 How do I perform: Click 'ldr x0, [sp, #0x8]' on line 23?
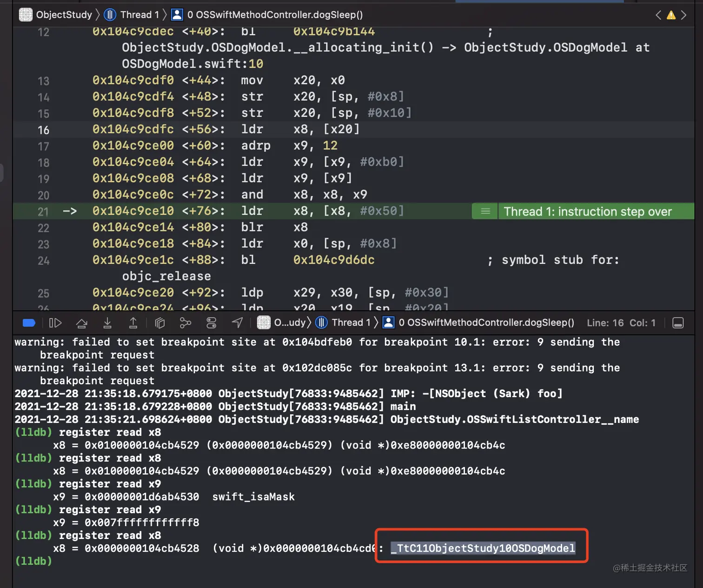(319, 243)
